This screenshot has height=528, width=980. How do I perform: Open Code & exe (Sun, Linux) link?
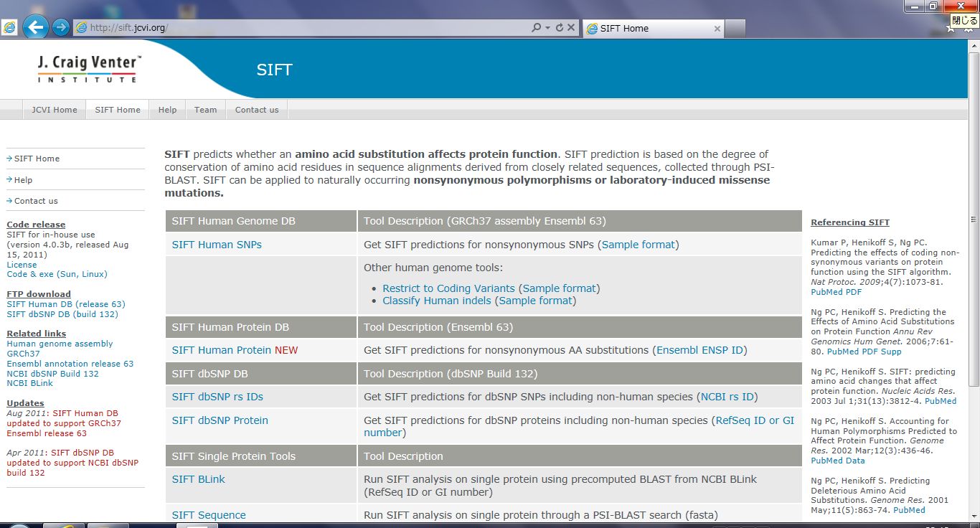pyautogui.click(x=57, y=274)
